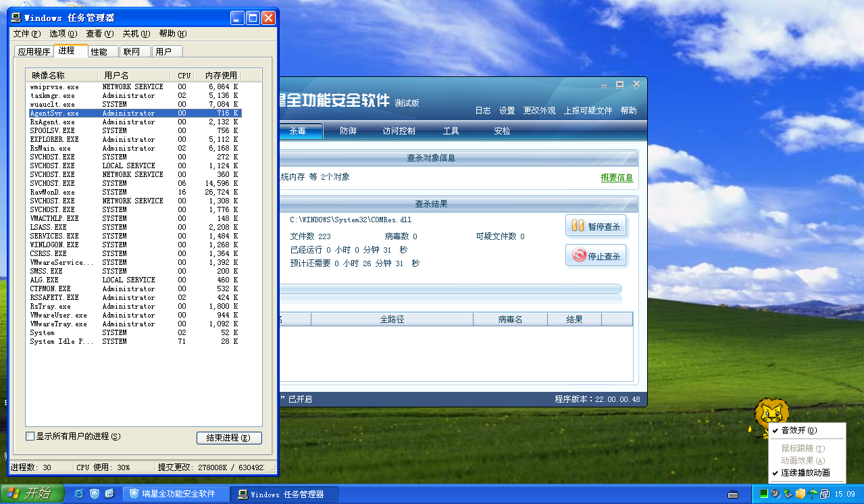Open Internet Explorer from quick launch
Screen dimensions: 864x504
[x=79, y=494]
